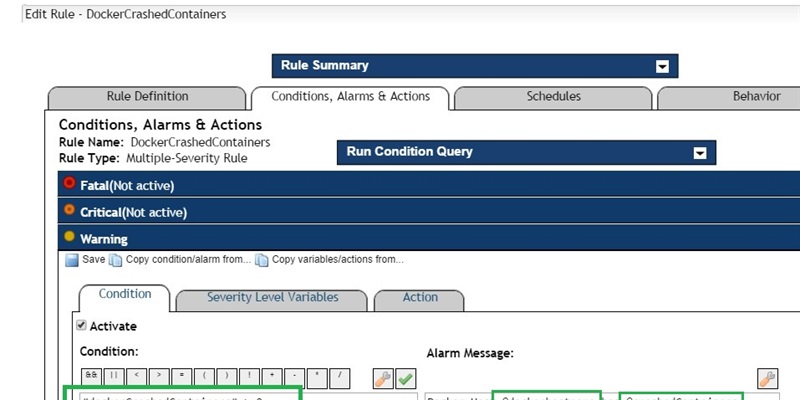Insert the opening parenthesis

pyautogui.click(x=204, y=377)
